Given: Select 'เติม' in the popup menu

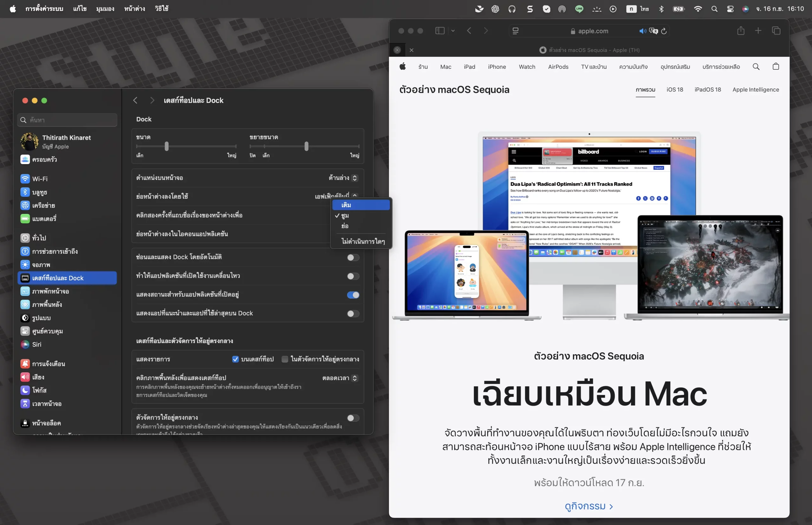Looking at the screenshot, I should coord(361,205).
